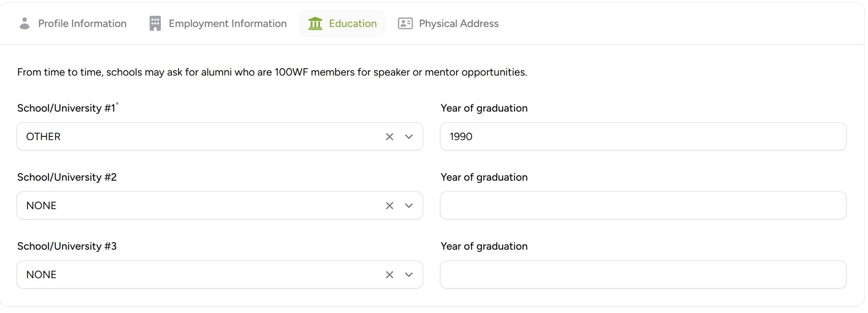Viewport: 868px width, 313px height.
Task: Expand the School/University #3 dropdown chevron
Action: pos(409,275)
